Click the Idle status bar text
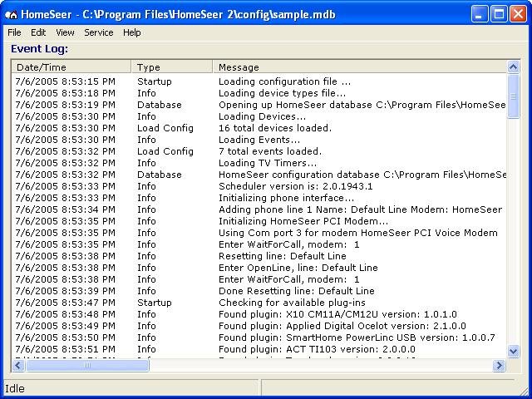The image size is (532, 399). [x=15, y=388]
